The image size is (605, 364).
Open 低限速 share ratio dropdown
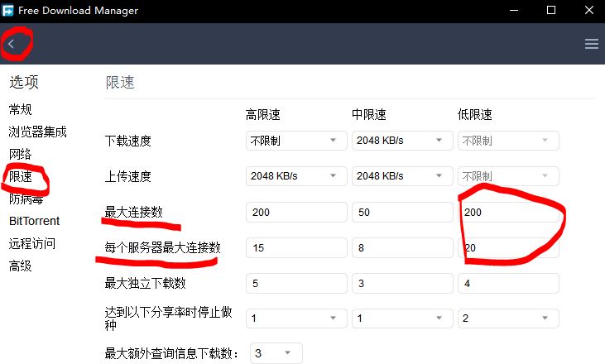(508, 318)
